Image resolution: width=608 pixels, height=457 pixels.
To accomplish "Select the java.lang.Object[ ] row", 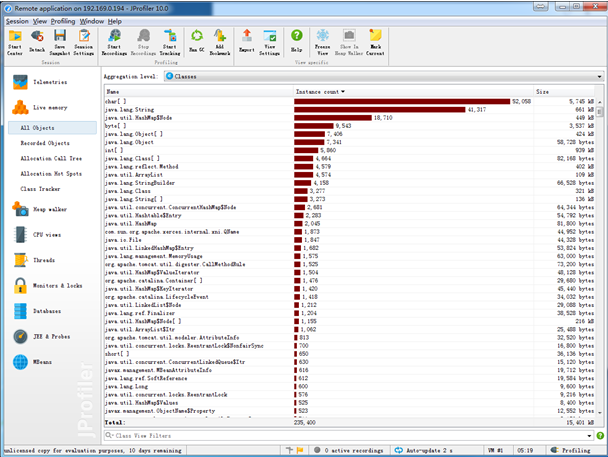I will [350, 134].
